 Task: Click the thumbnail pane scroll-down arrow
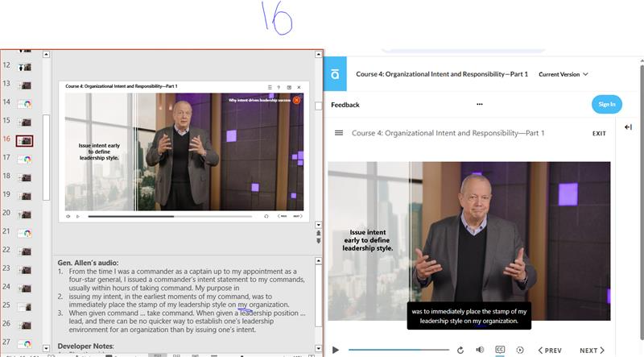click(x=47, y=348)
